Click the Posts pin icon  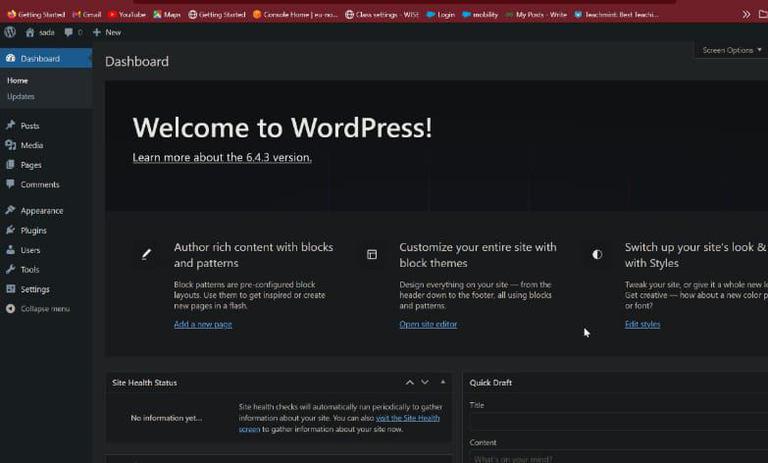pos(10,125)
